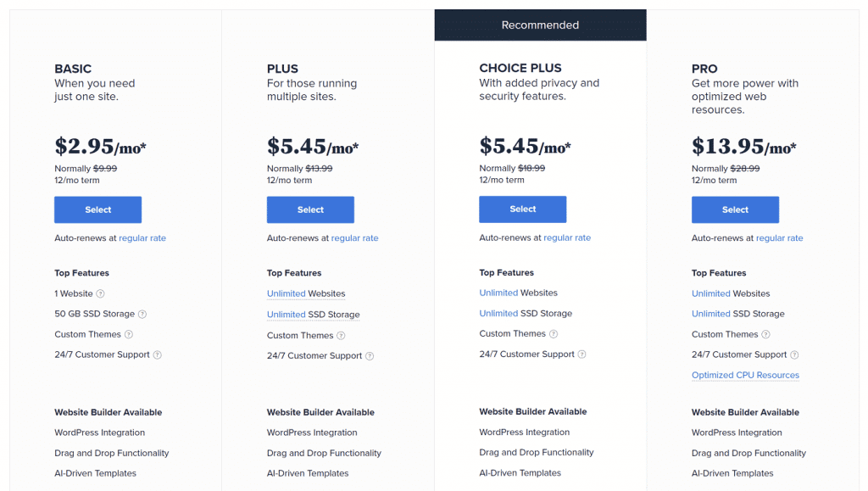Click Select for the PRO plan
This screenshot has height=491, width=868.
coord(735,209)
